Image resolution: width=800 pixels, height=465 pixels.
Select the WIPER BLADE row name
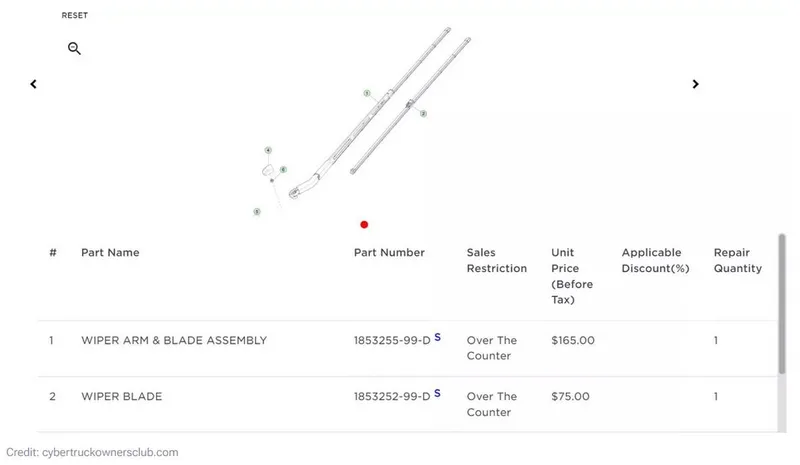click(121, 397)
